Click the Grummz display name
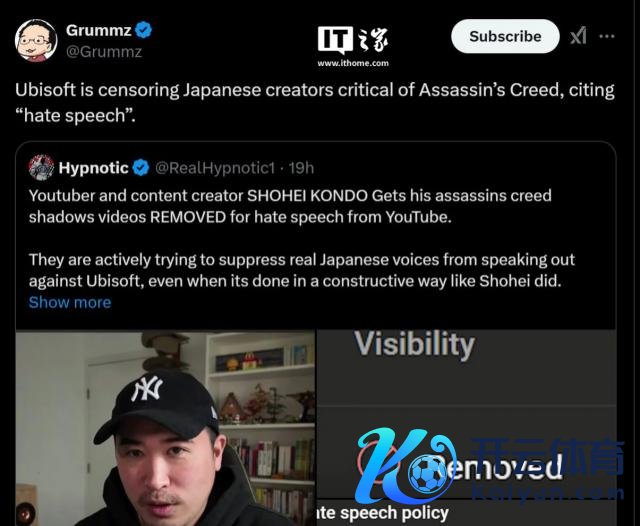640x526 pixels. tap(99, 30)
